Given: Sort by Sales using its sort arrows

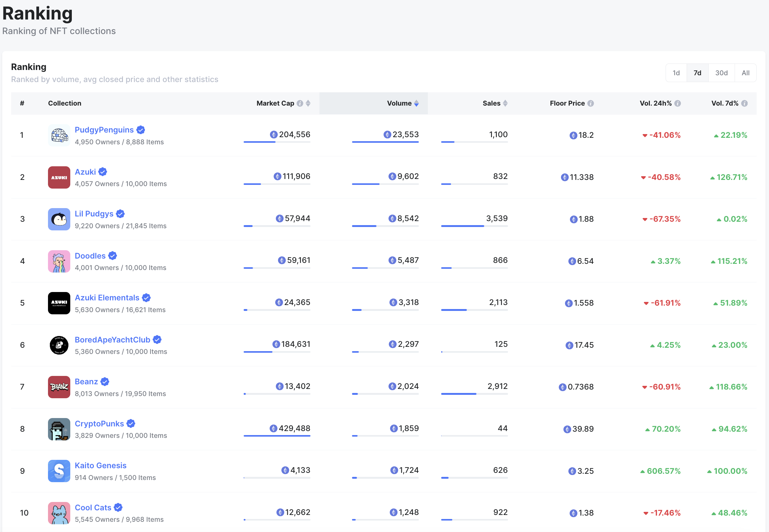Looking at the screenshot, I should coord(505,103).
